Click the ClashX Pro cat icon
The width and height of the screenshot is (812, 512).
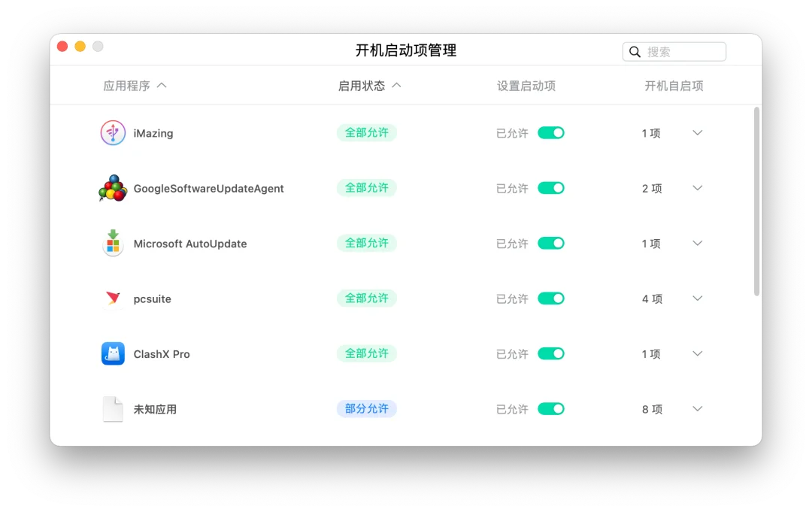pyautogui.click(x=113, y=353)
